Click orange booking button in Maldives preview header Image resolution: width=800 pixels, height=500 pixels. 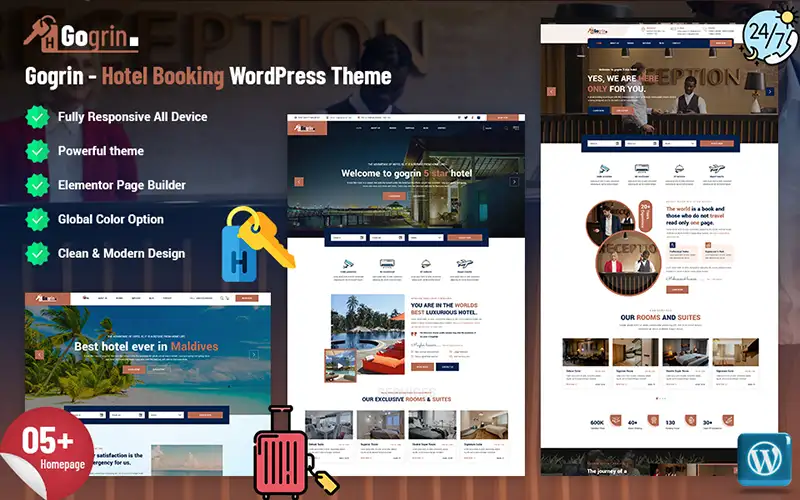pos(247,298)
